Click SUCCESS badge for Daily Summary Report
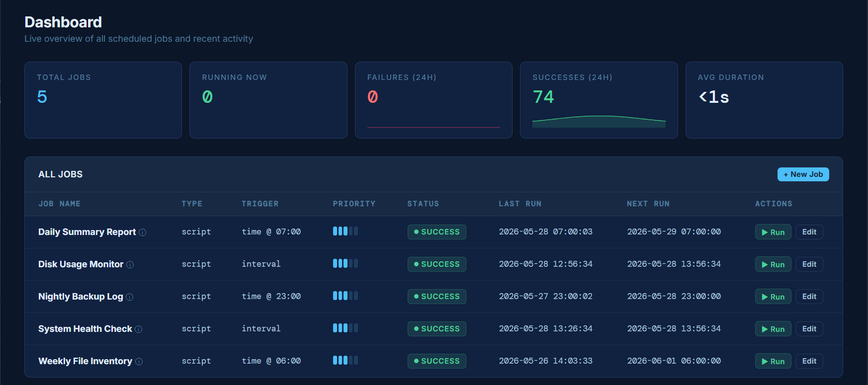868x385 pixels. (x=436, y=232)
